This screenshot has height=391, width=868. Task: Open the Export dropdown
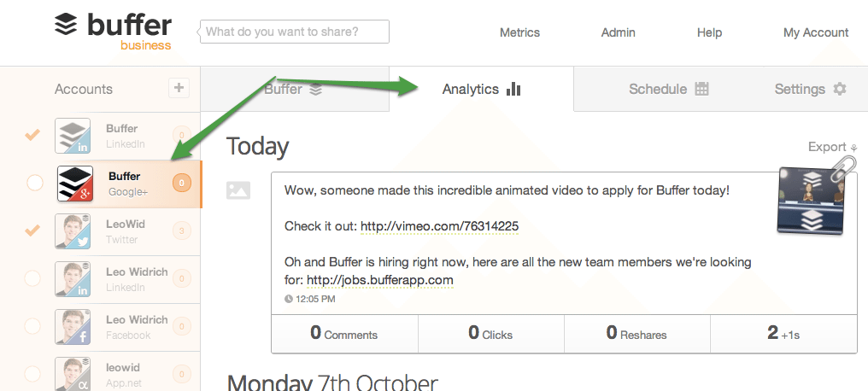point(833,147)
